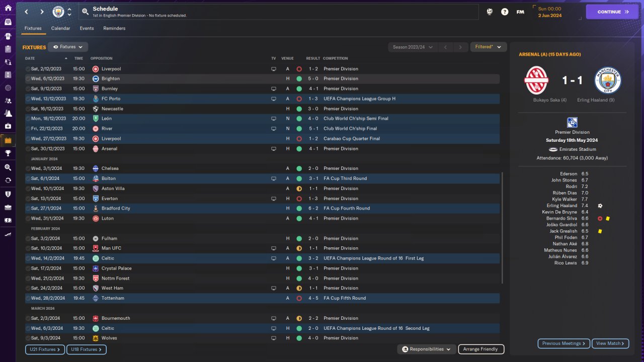Go to previous season with left chevron
Image resolution: width=644 pixels, height=362 pixels.
click(445, 47)
